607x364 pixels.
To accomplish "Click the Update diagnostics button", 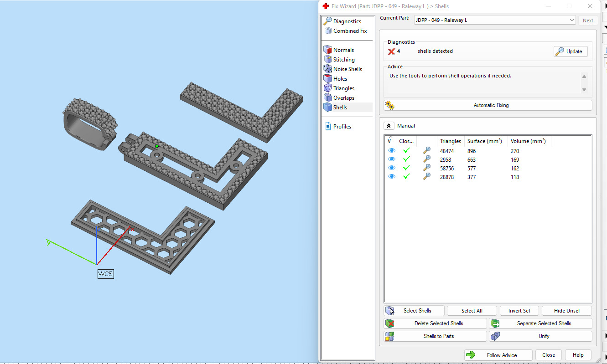I will [571, 51].
